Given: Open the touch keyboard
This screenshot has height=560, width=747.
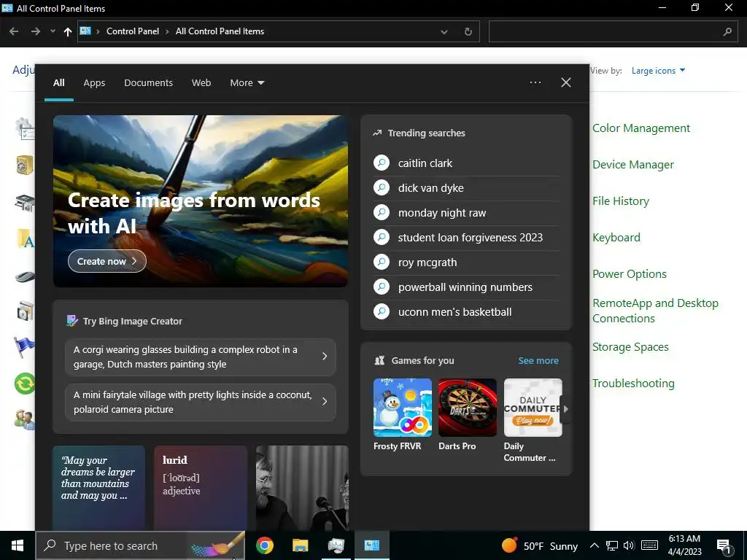Looking at the screenshot, I should click(x=649, y=545).
